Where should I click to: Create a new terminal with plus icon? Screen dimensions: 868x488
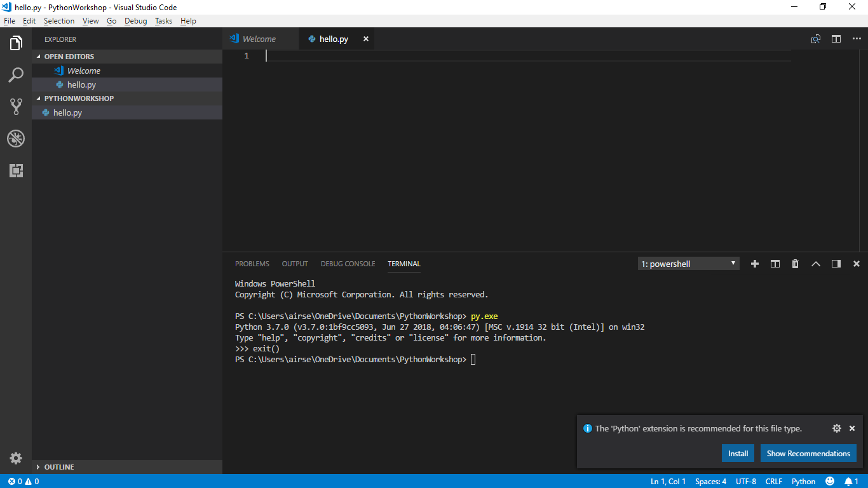pyautogui.click(x=755, y=264)
